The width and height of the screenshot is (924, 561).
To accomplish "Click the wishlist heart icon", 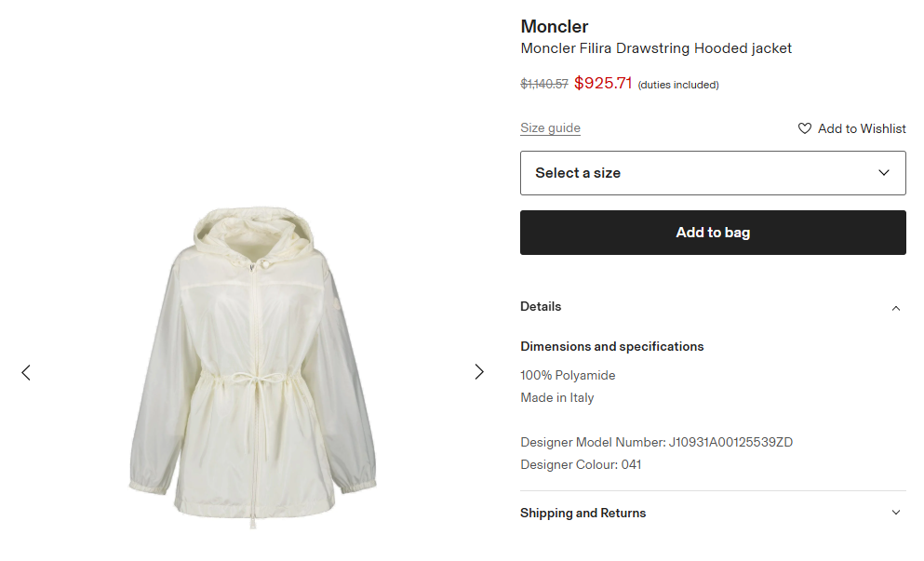I will pos(805,128).
